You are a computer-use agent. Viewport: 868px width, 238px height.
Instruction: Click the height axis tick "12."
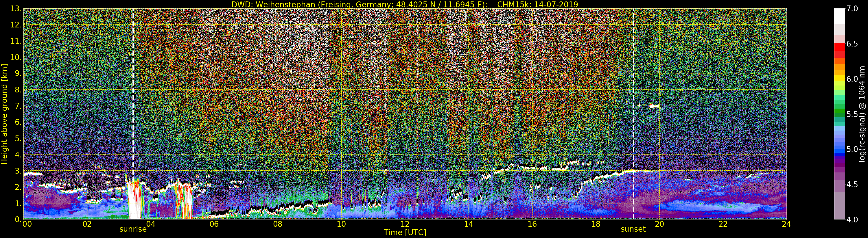(x=16, y=25)
